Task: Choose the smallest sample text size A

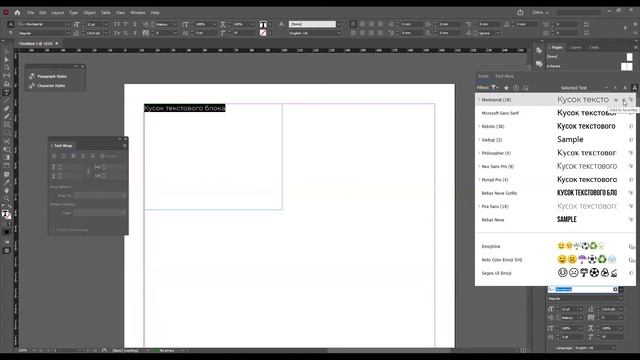Action: pos(616,88)
